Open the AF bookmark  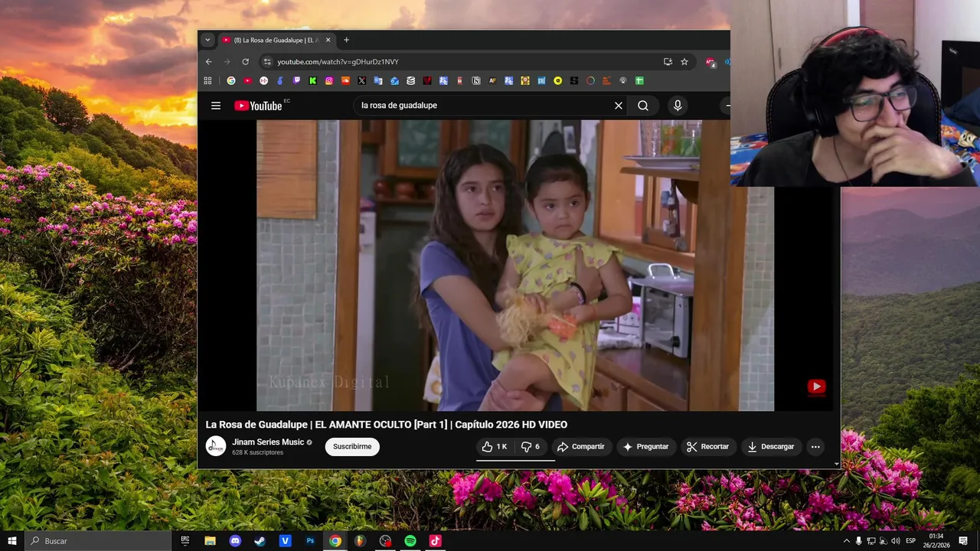pyautogui.click(x=492, y=80)
